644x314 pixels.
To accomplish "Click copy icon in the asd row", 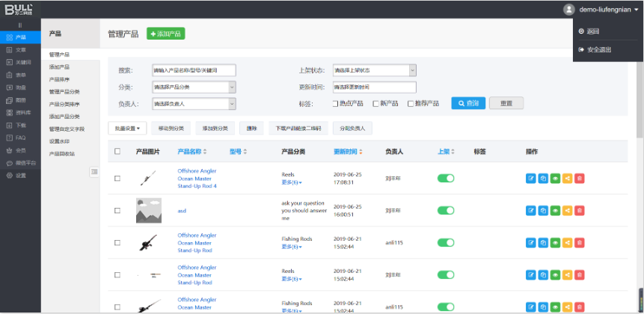I will point(543,211).
